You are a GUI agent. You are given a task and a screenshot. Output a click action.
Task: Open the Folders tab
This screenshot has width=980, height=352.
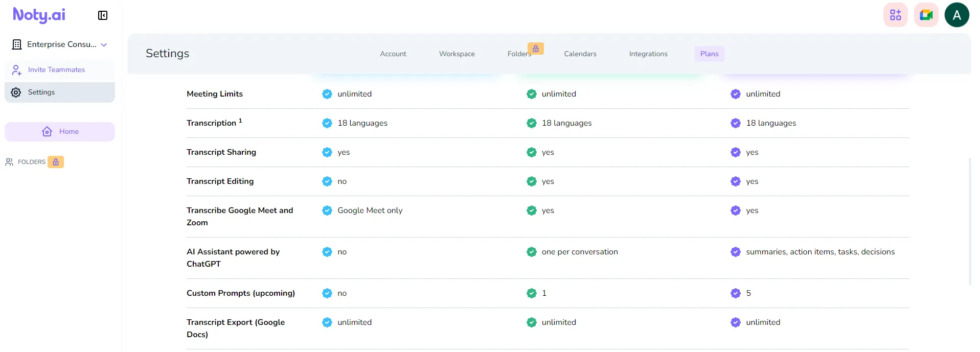(519, 54)
